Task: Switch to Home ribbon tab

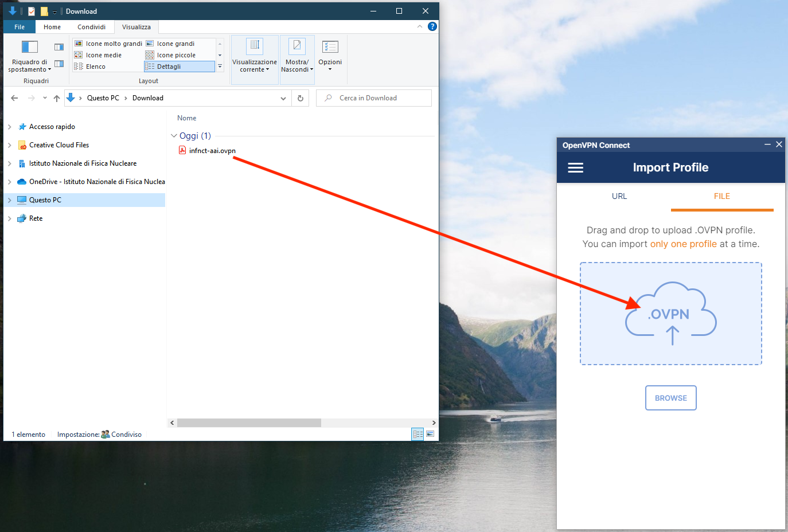Action: coord(52,27)
